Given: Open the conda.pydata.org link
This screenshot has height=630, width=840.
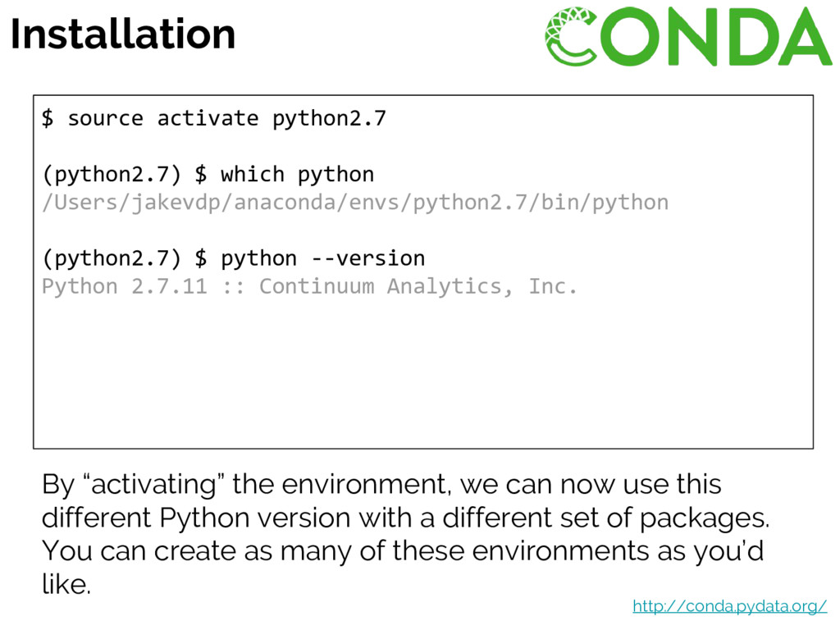Looking at the screenshot, I should pyautogui.click(x=729, y=606).
